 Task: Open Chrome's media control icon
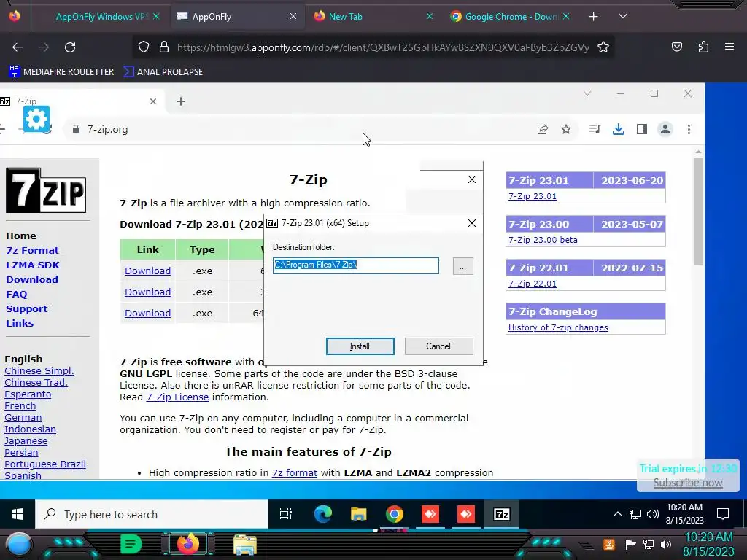[594, 129]
